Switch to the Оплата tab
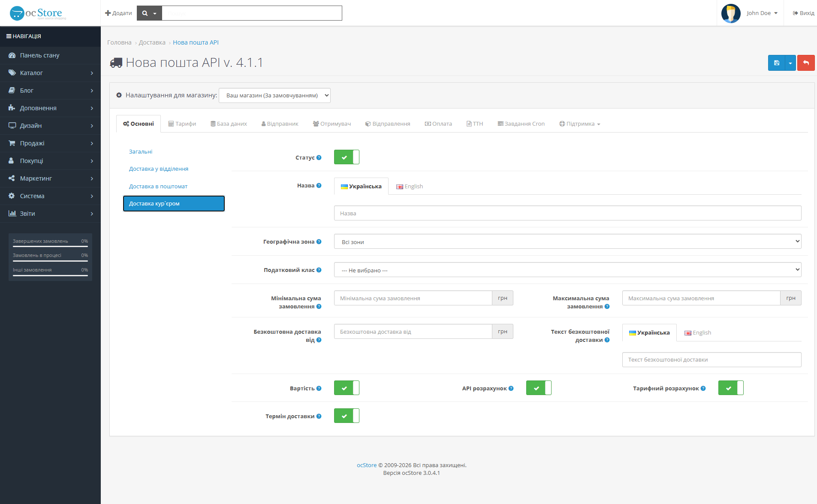817x504 pixels. (438, 124)
